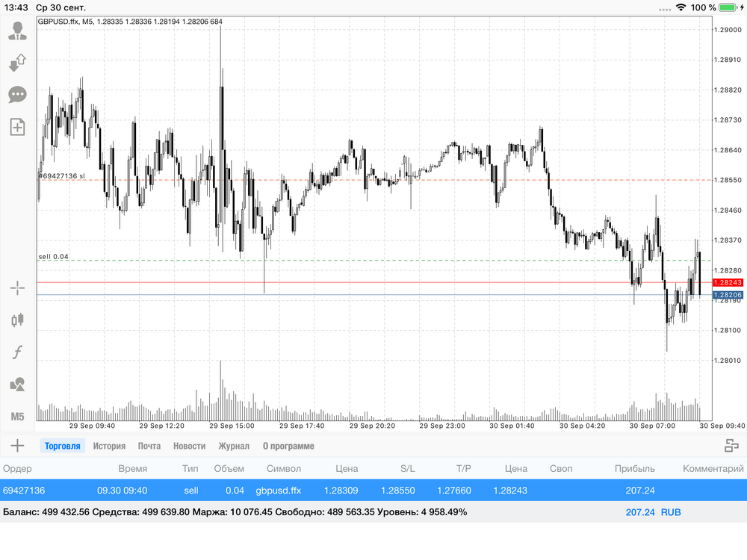Click the Своп column header

pos(561,469)
